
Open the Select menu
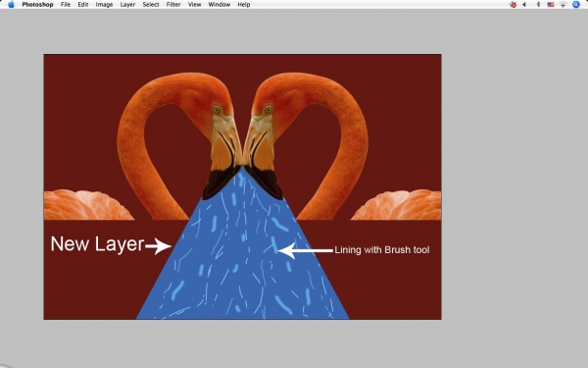click(x=151, y=5)
